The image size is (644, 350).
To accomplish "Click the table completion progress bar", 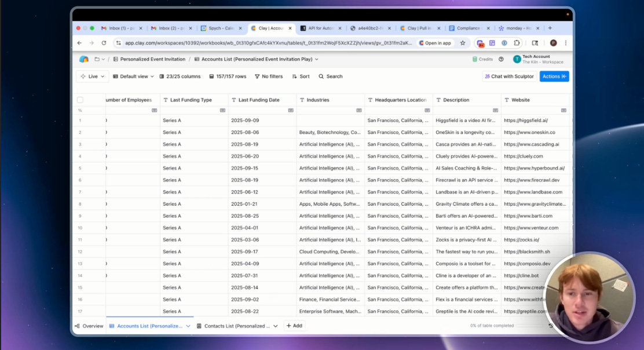I will click(530, 326).
